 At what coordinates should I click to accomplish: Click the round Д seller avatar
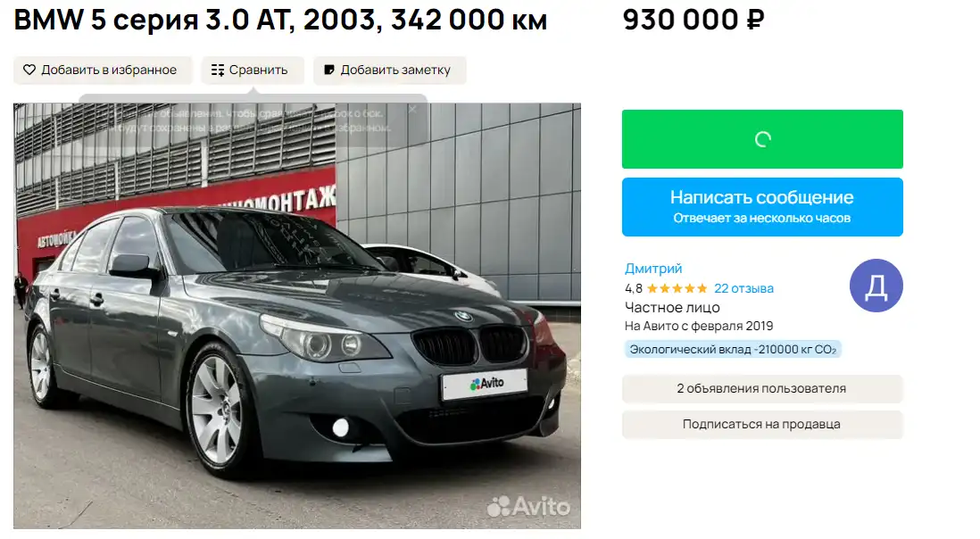point(876,286)
